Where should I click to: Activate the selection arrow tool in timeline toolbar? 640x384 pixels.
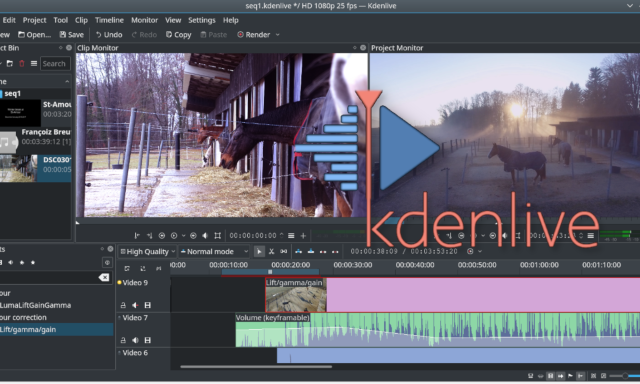click(x=259, y=251)
